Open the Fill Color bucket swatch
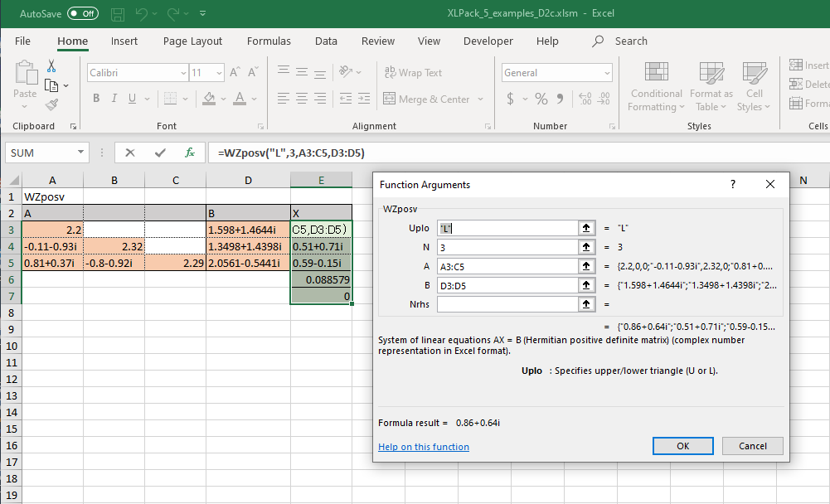 click(x=209, y=98)
